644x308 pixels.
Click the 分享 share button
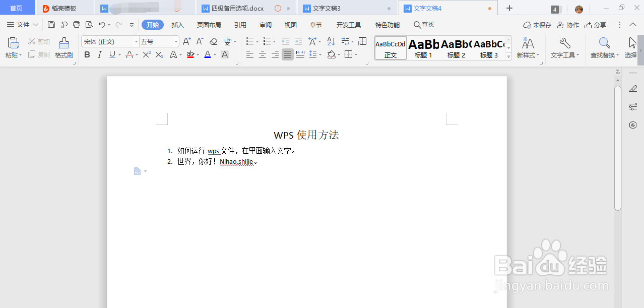(x=596, y=25)
